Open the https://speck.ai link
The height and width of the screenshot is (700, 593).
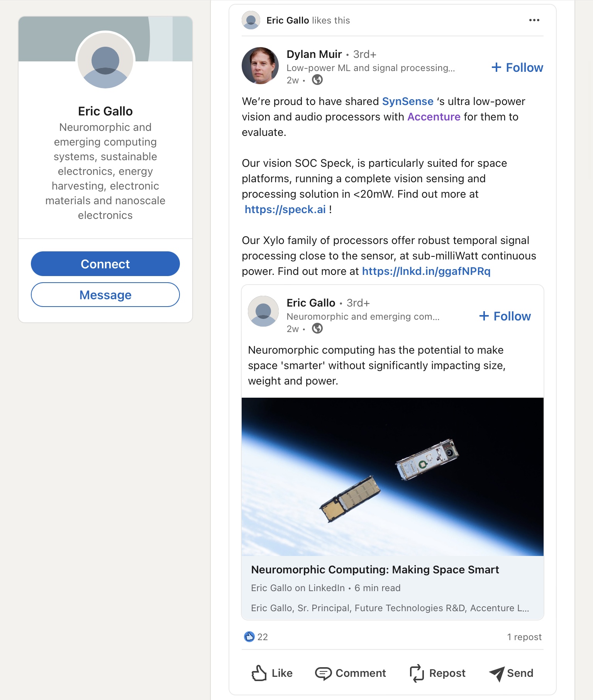(x=285, y=209)
